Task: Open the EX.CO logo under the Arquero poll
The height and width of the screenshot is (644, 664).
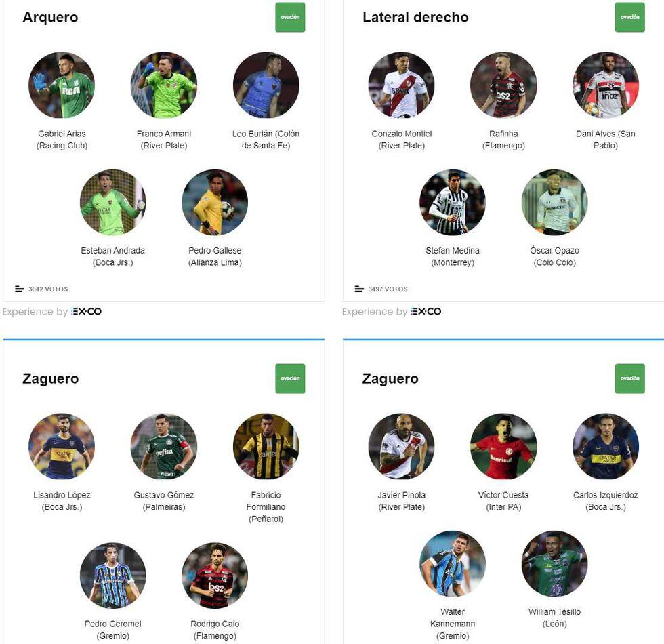Action: pos(87,311)
